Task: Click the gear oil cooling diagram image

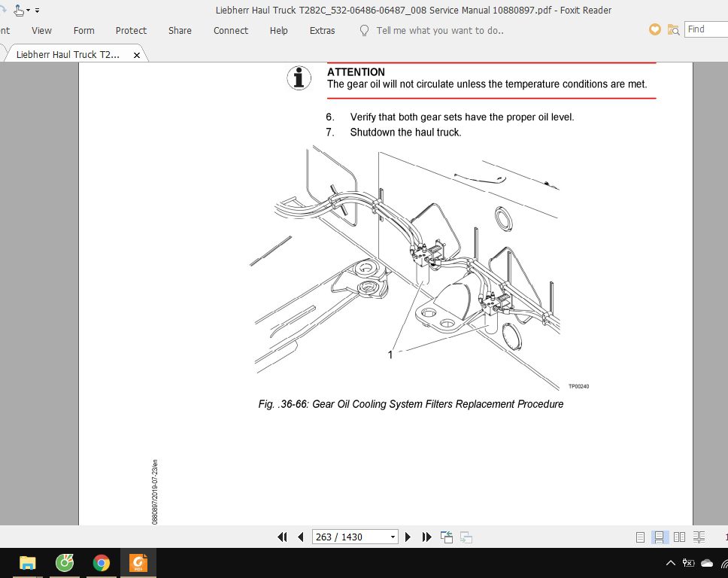Action: tap(408, 268)
